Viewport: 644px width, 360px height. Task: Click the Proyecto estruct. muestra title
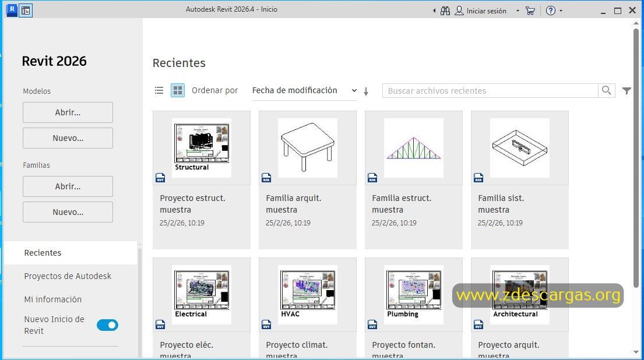point(193,204)
